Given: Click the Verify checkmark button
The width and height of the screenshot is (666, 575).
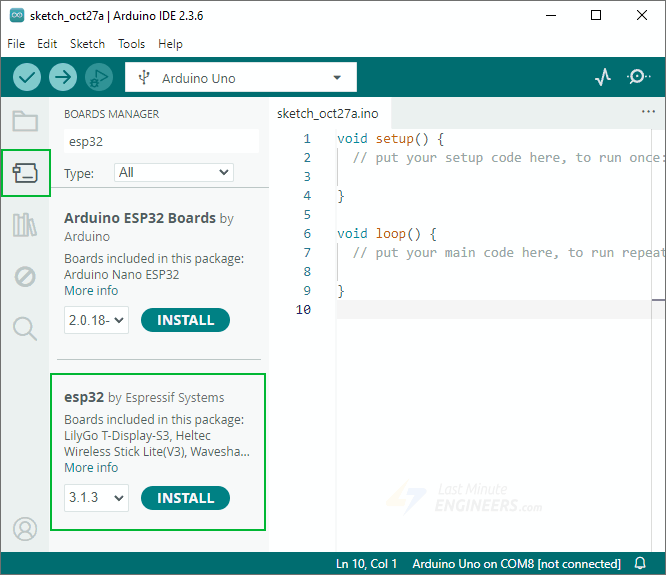Looking at the screenshot, I should click(27, 77).
